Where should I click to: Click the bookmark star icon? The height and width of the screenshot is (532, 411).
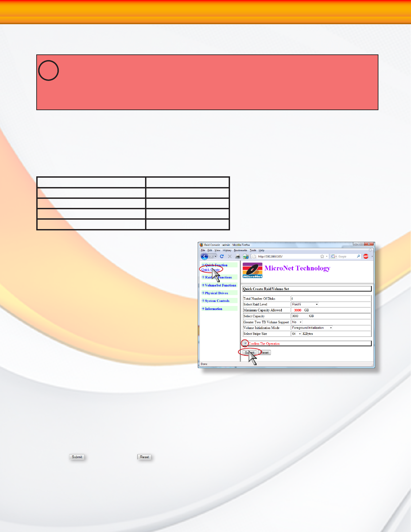pyautogui.click(x=322, y=256)
